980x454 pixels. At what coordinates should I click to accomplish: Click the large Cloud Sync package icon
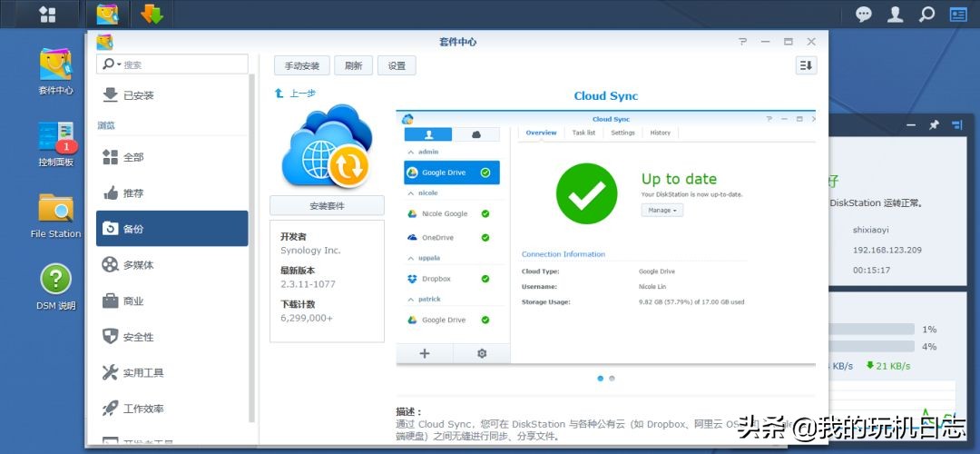(x=327, y=147)
